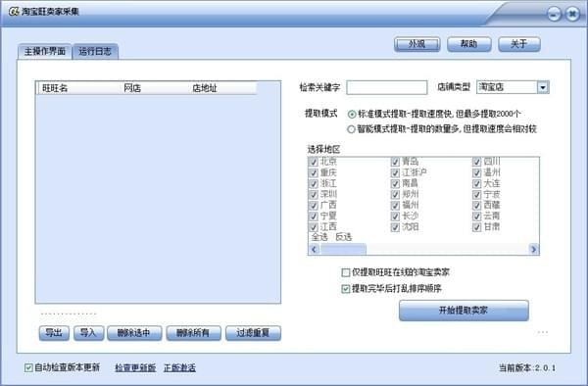The height and width of the screenshot is (386, 588).
Task: Uncheck the 大连 region checkbox
Action: tap(476, 183)
